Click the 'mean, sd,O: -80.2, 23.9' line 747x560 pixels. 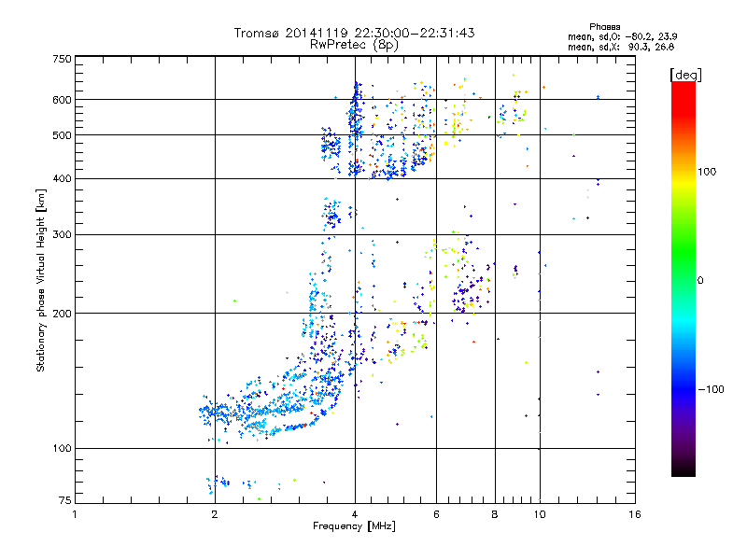pyautogui.click(x=622, y=36)
